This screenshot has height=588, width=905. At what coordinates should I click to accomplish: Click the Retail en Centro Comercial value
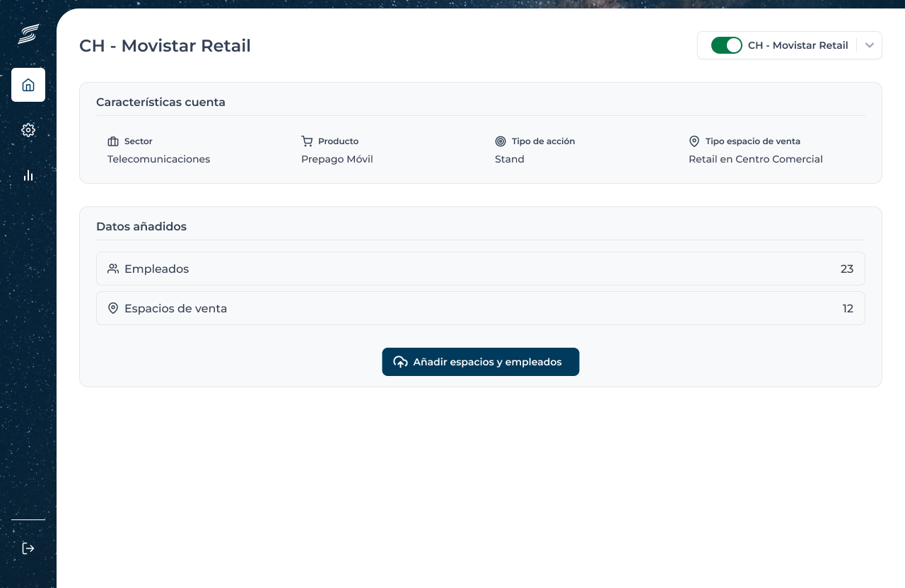(755, 159)
